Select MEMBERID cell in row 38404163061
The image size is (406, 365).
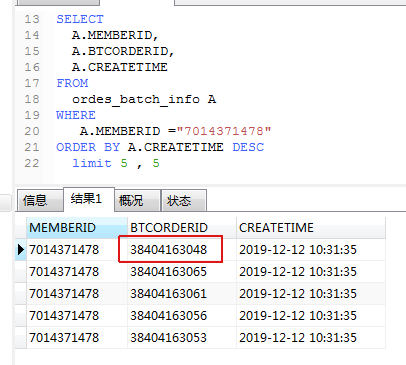pos(77,294)
